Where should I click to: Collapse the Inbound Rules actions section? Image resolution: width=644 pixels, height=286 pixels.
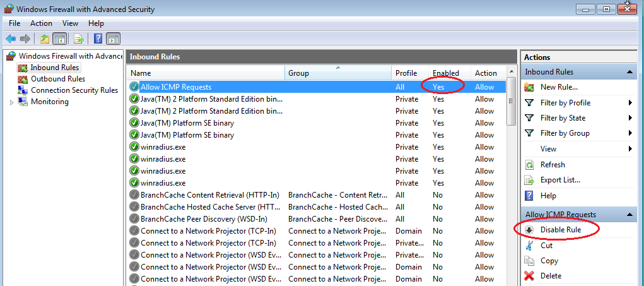tap(629, 72)
